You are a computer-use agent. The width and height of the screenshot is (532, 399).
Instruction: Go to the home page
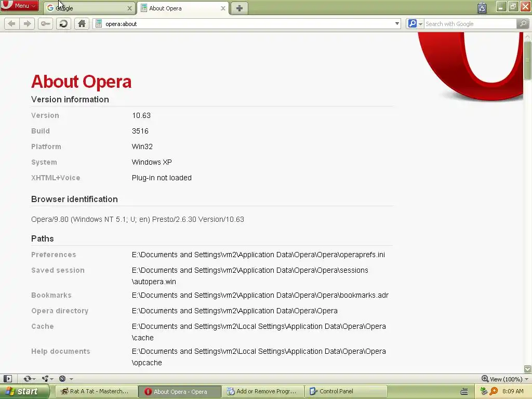point(82,24)
